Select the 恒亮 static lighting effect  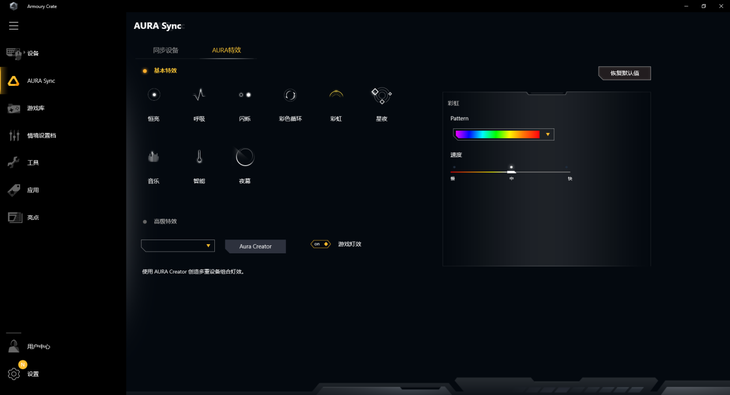pos(154,95)
